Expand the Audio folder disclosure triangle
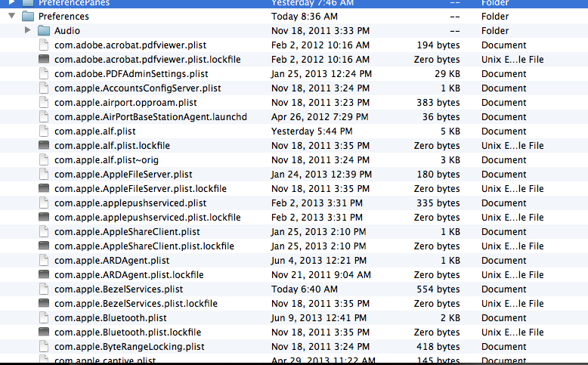Image resolution: width=588 pixels, height=365 pixels. coord(27,30)
